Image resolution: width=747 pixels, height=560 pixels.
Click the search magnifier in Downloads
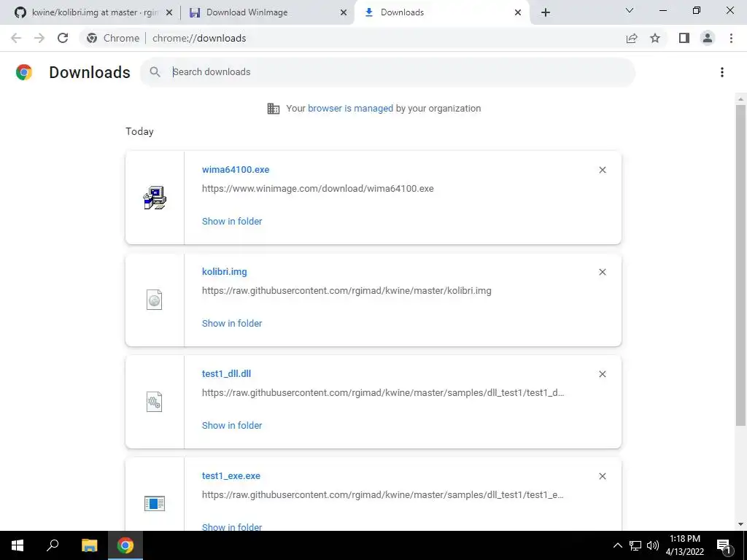[155, 72]
